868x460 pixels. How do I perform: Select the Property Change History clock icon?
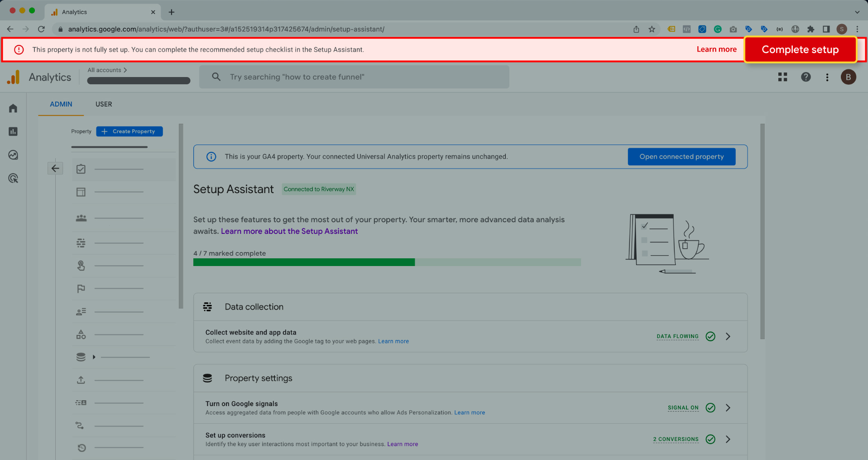(82, 448)
